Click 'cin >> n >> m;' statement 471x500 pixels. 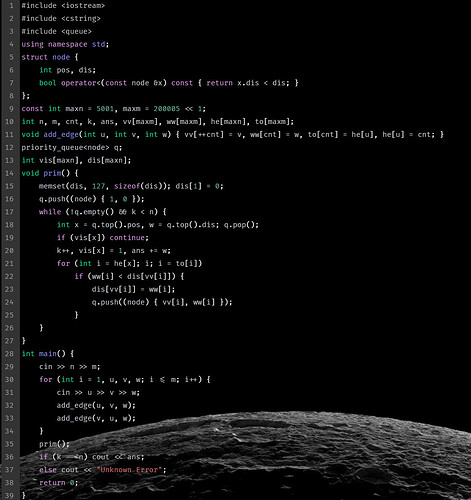(x=70, y=367)
